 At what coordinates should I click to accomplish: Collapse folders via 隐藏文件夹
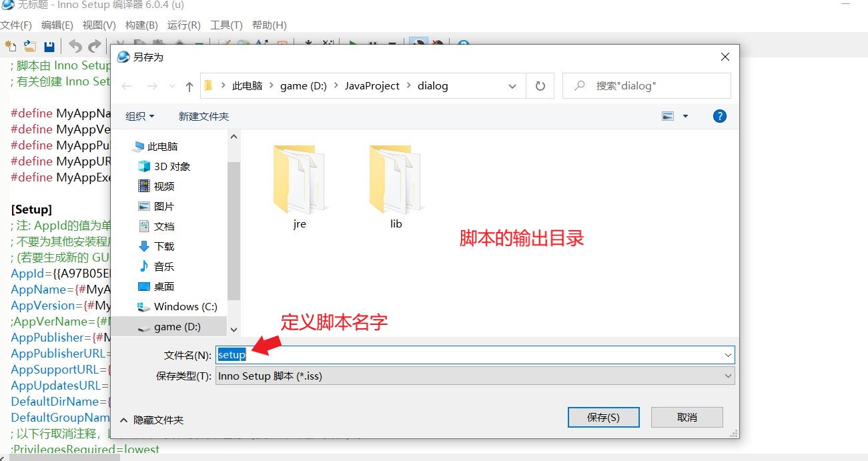[x=152, y=420]
